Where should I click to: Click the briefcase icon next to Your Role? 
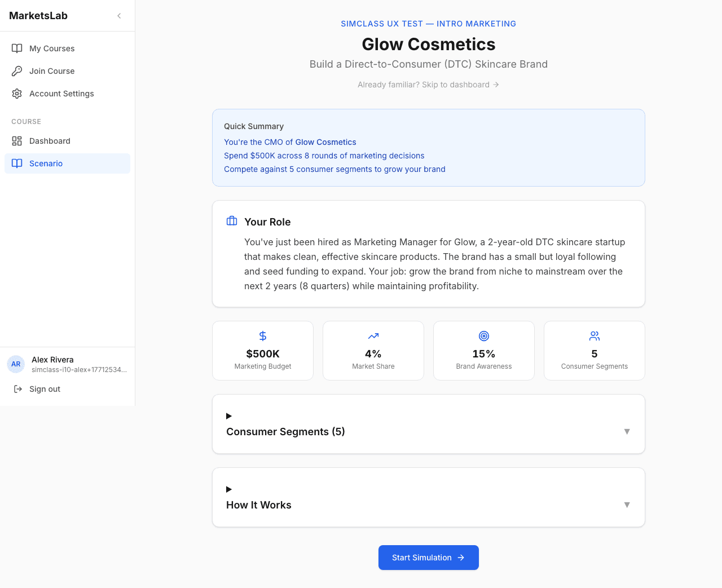point(231,221)
